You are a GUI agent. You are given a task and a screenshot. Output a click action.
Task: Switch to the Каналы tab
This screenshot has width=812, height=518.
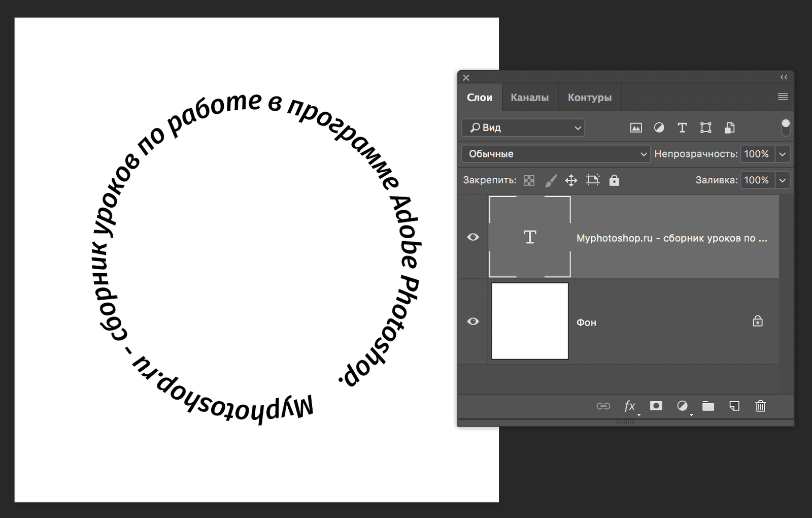(x=529, y=98)
